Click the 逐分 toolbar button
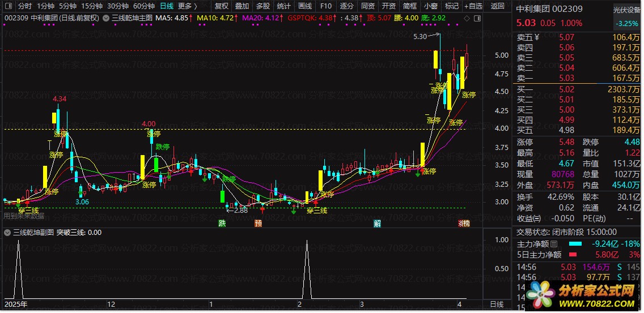Image resolution: width=644 pixels, height=313 pixels. [x=346, y=6]
